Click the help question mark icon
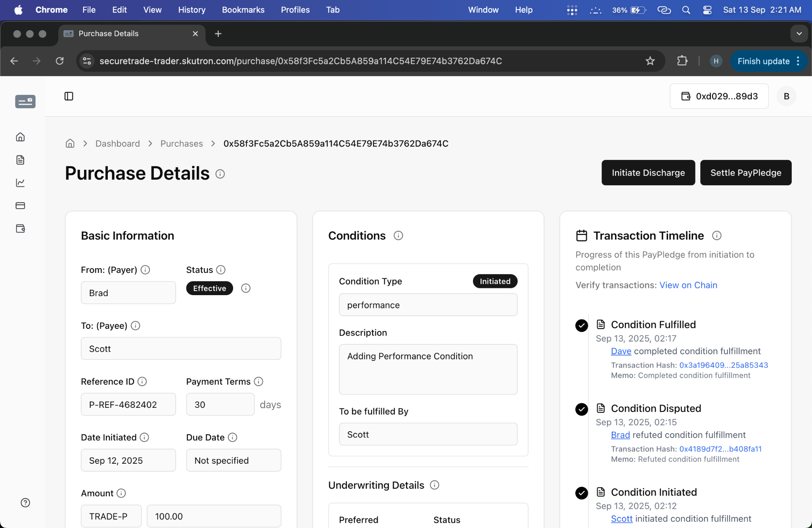This screenshot has width=812, height=528. click(x=25, y=503)
